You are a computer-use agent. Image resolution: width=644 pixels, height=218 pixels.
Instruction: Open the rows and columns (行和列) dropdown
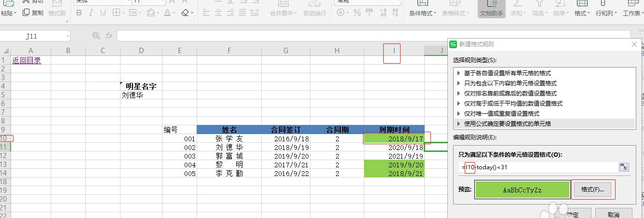[x=606, y=14]
